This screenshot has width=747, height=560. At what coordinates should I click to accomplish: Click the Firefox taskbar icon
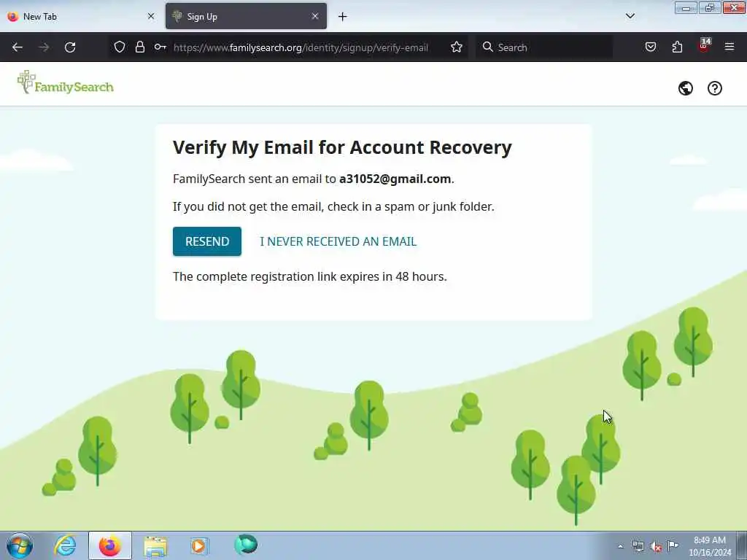(110, 545)
